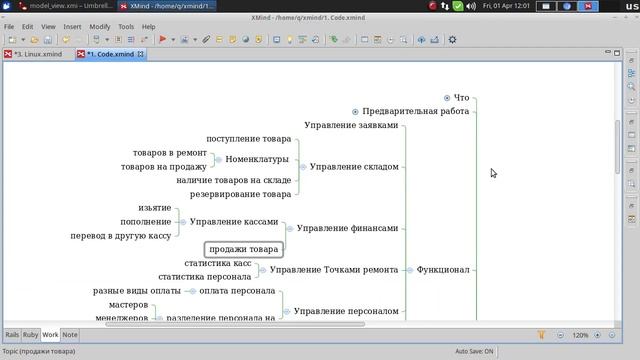Open the Insert menu

[72, 27]
